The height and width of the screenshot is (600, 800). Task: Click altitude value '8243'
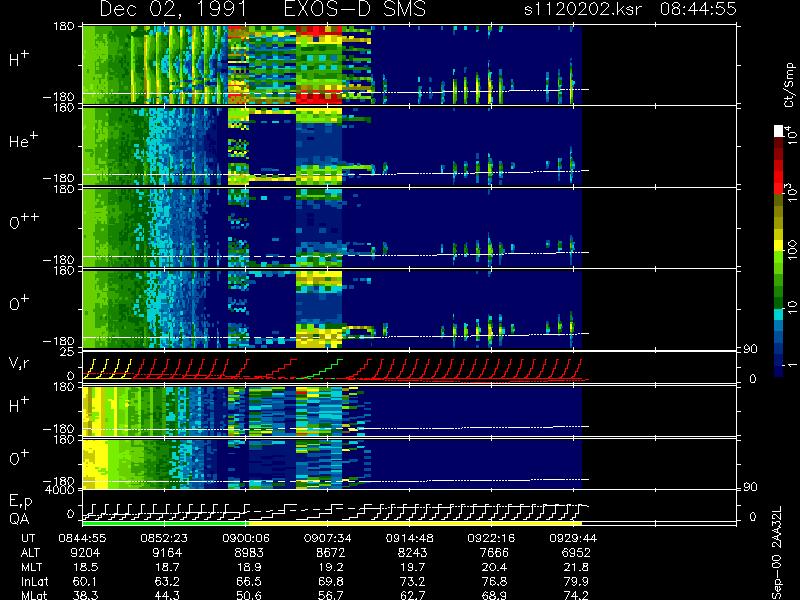pos(412,553)
